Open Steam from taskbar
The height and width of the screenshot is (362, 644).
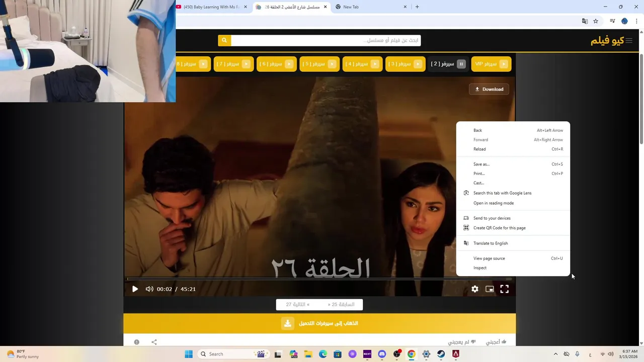click(441, 354)
